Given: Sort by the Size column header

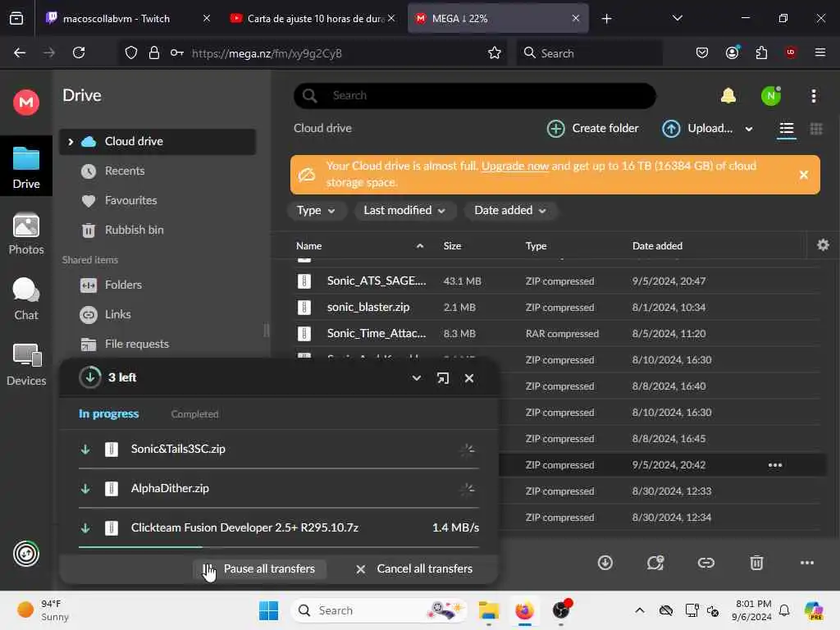Looking at the screenshot, I should pos(452,246).
